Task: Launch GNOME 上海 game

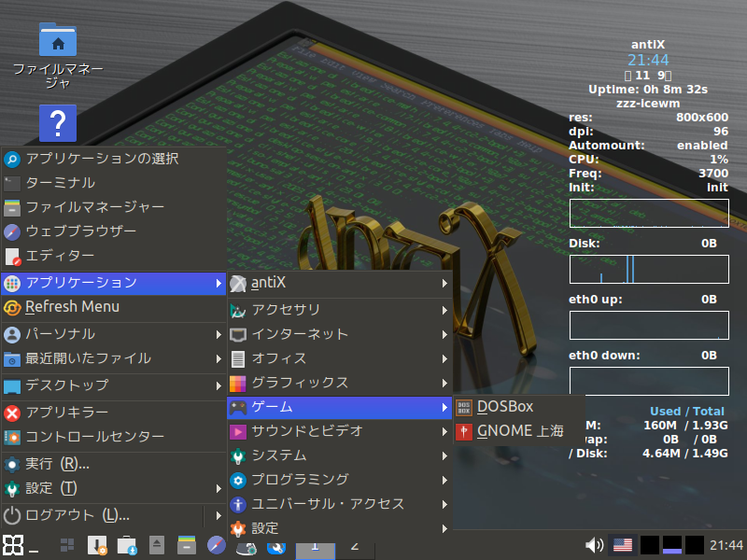Action: pyautogui.click(x=519, y=431)
